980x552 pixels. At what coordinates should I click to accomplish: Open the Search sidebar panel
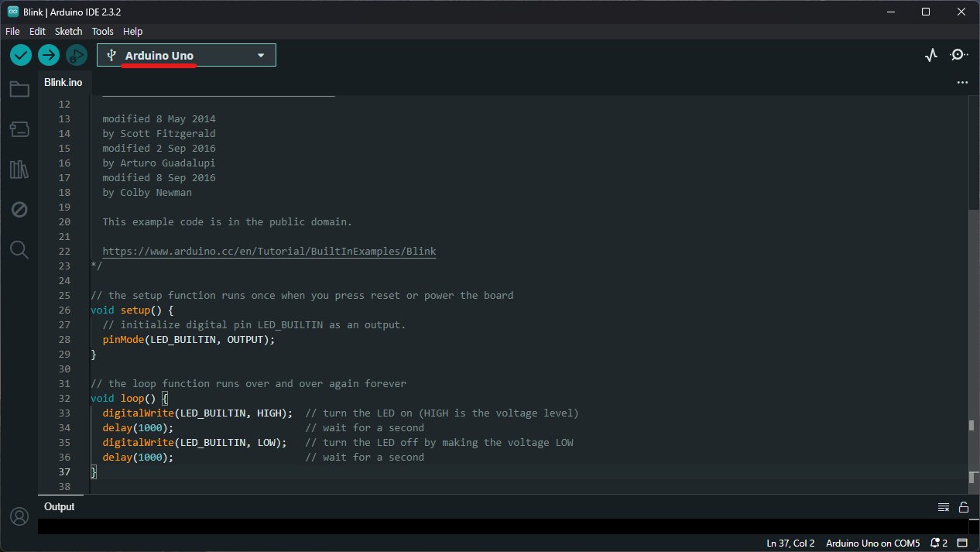(x=19, y=249)
